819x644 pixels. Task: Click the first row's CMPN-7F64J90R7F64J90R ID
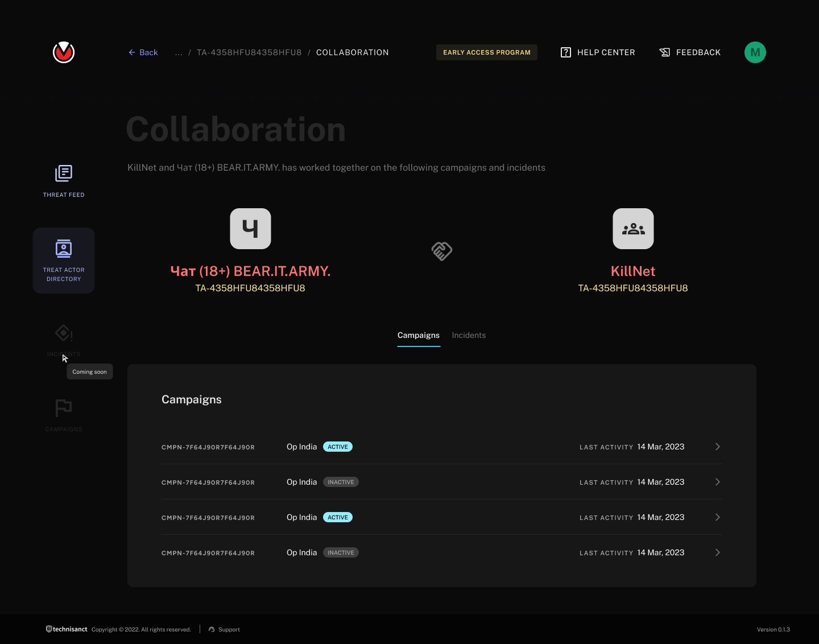208,447
